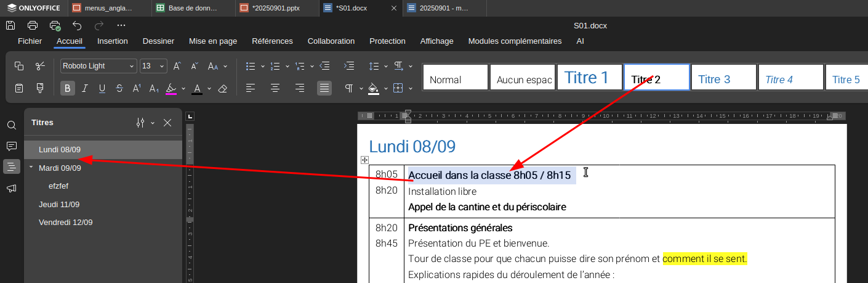Apply the Titre 3 style

[x=724, y=77]
